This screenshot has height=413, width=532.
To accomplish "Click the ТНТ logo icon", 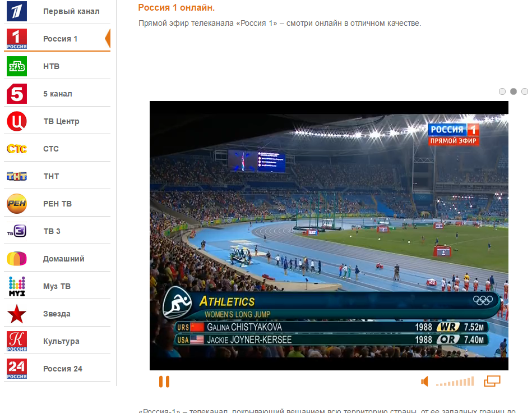I will click(x=17, y=176).
